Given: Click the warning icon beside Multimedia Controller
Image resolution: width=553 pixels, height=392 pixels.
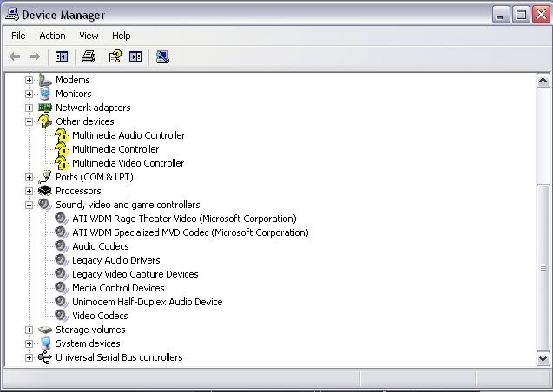Looking at the screenshot, I should coord(62,149).
